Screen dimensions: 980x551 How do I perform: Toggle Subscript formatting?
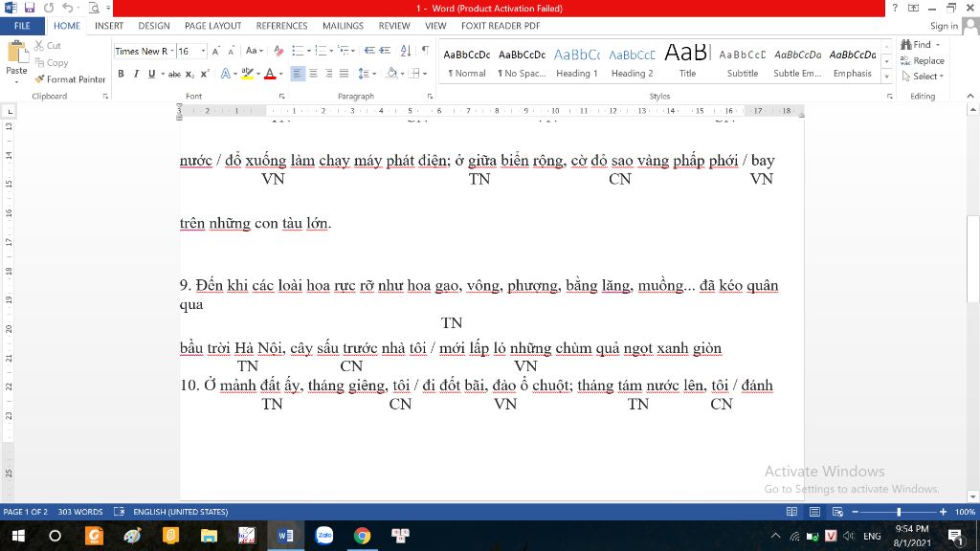pyautogui.click(x=189, y=74)
